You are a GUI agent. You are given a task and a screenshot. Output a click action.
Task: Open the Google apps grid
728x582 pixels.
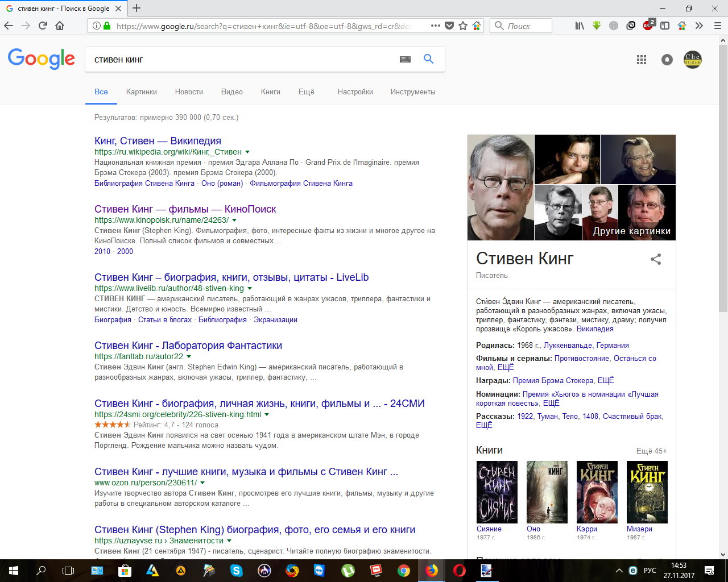(x=642, y=60)
